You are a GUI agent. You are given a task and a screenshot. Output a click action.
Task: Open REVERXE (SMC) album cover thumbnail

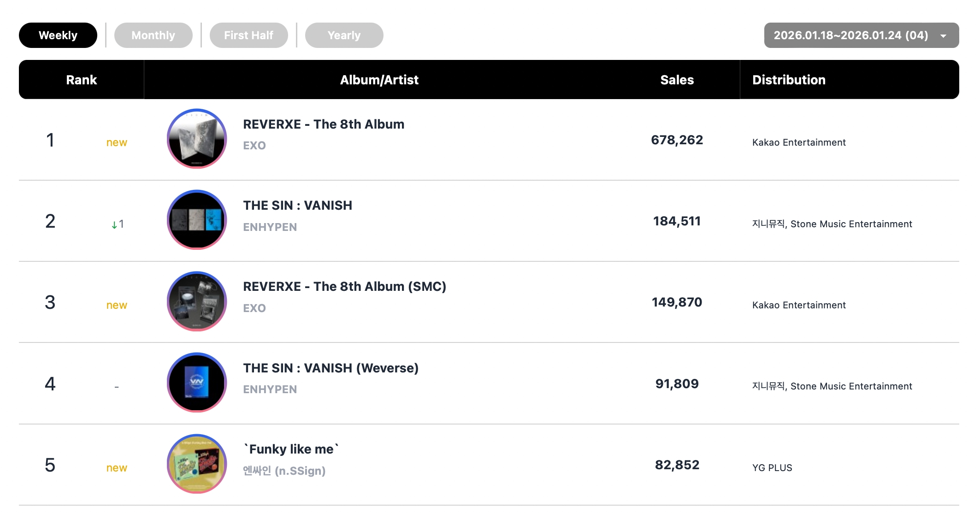[197, 301]
